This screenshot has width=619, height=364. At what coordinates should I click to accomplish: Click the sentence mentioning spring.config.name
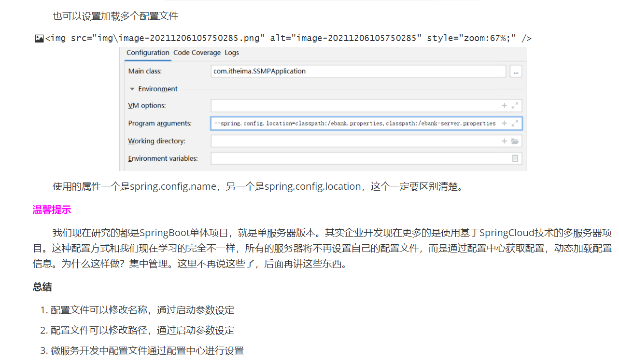click(x=258, y=186)
